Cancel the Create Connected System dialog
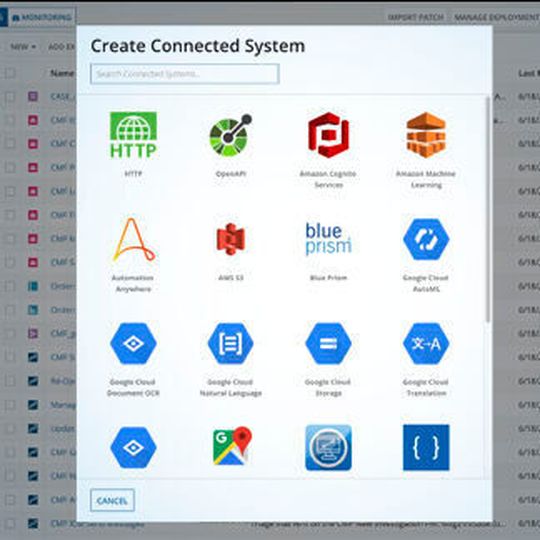The width and height of the screenshot is (540, 540). click(x=112, y=500)
